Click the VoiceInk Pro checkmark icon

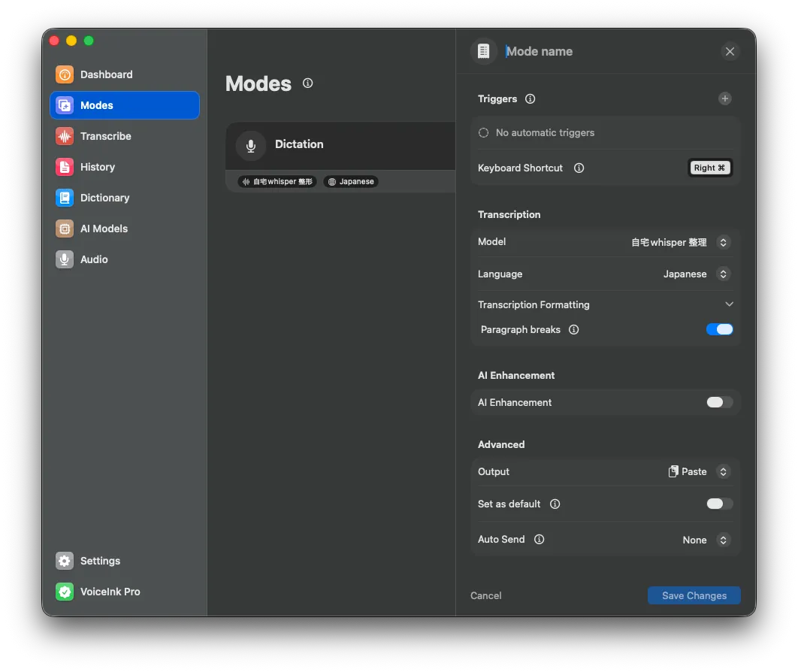[65, 592]
